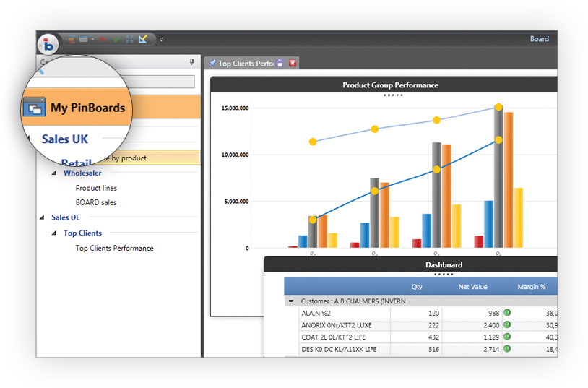Collapse the Sales DE tree node
The width and height of the screenshot is (588, 388).
pos(42,217)
